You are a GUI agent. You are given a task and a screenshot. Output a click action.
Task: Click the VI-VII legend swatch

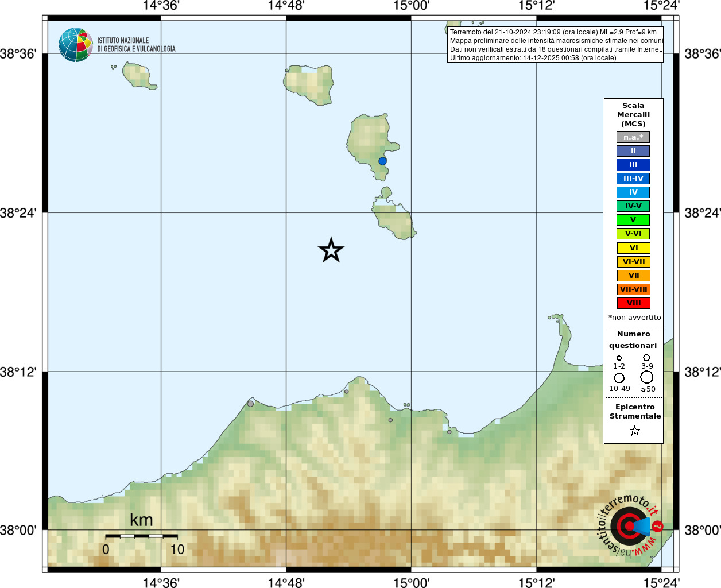tap(633, 262)
